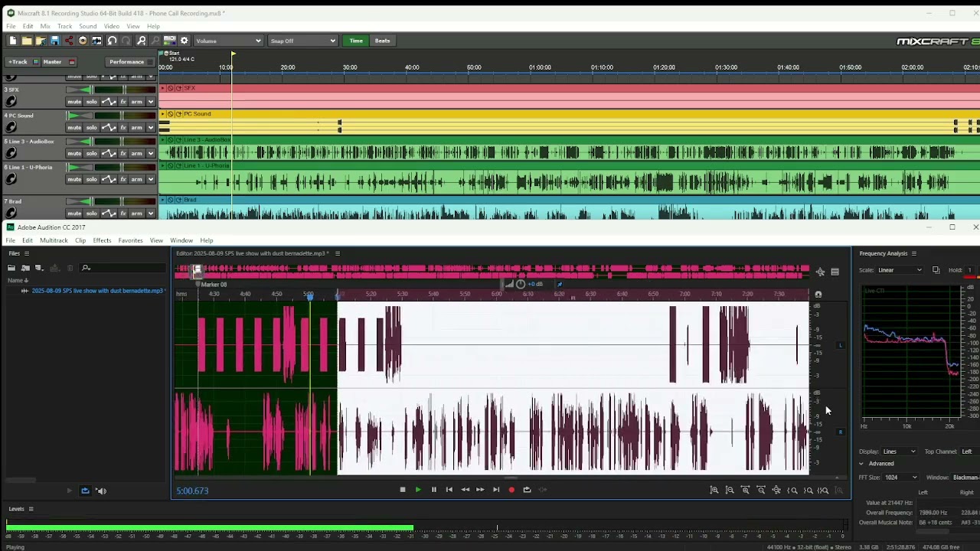This screenshot has width=980, height=551.
Task: Solo the SFX track
Action: tap(91, 102)
